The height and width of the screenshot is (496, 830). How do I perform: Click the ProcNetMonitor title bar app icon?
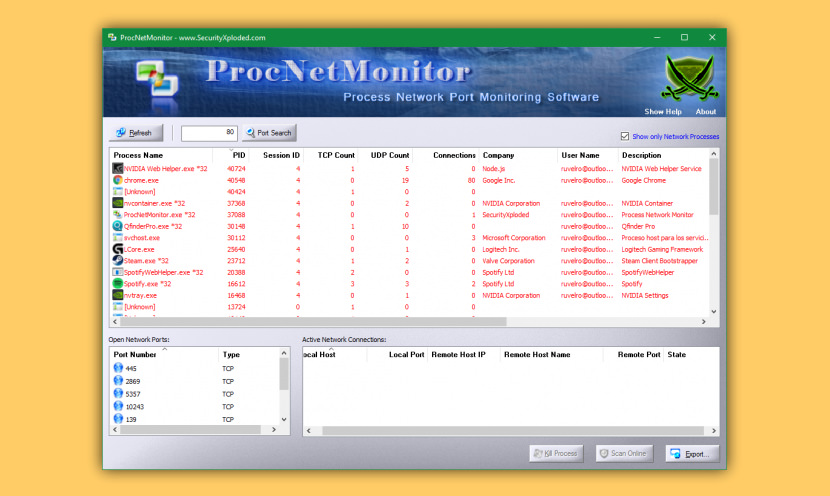[112, 38]
